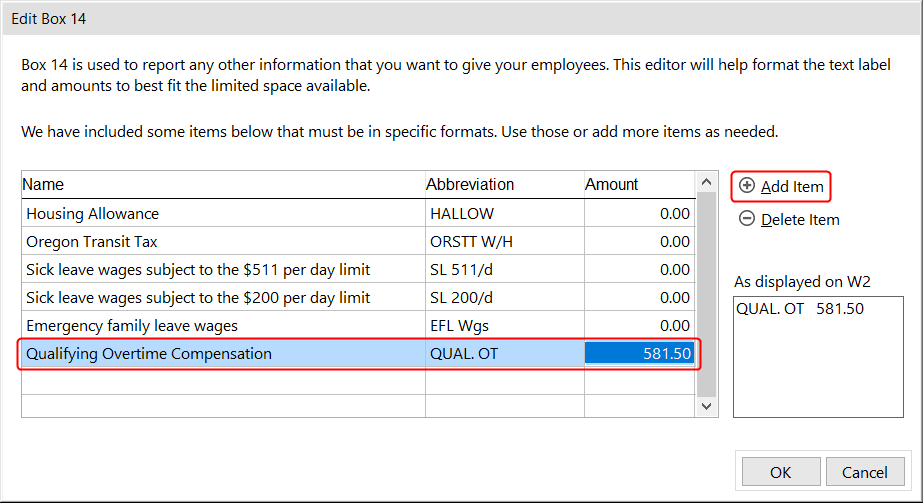Click the ORSTT W/H abbreviation cell
Screen dimensions: 923x503
(503, 242)
